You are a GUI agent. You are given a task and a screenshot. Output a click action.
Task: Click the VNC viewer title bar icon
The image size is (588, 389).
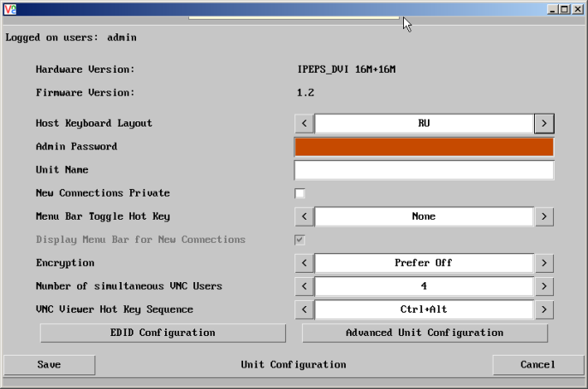(10, 9)
